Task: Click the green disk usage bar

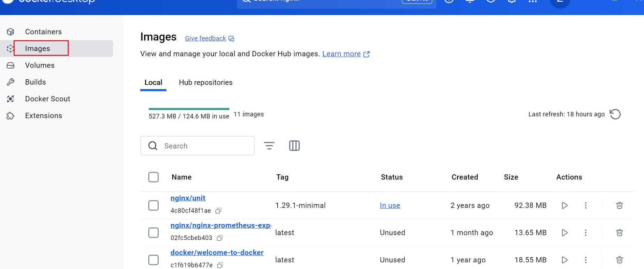Action: tap(189, 109)
